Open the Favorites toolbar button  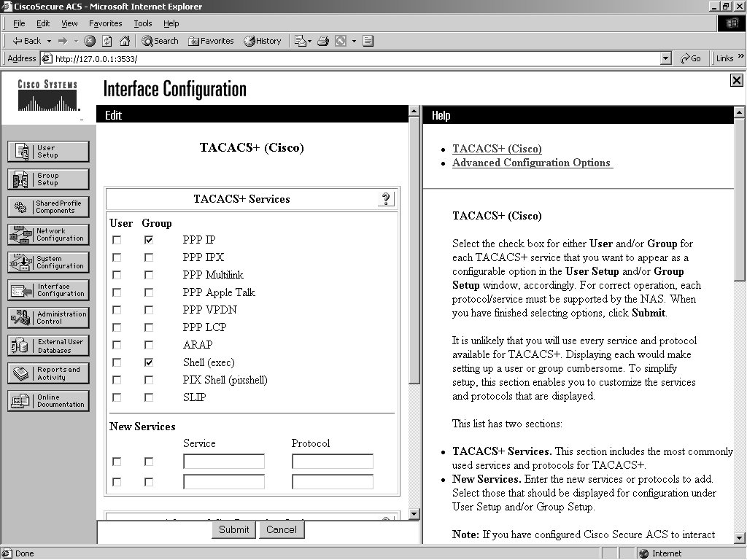[x=211, y=41]
